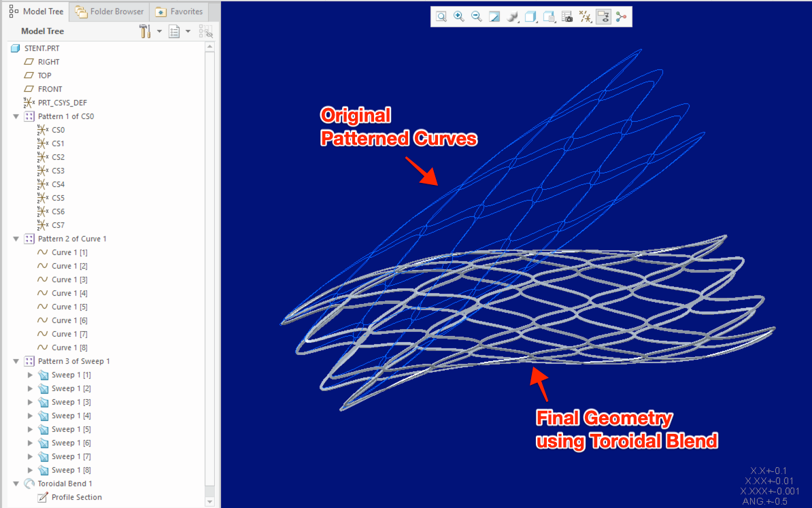Toggle the spin center display
Viewport: 812px width, 508px height.
pos(621,16)
